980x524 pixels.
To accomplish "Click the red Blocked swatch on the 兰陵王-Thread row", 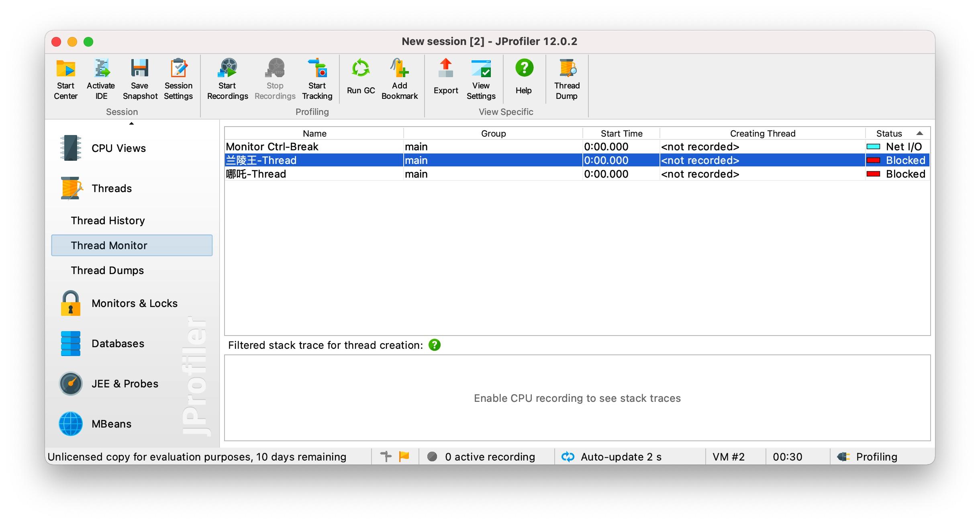I will click(873, 160).
